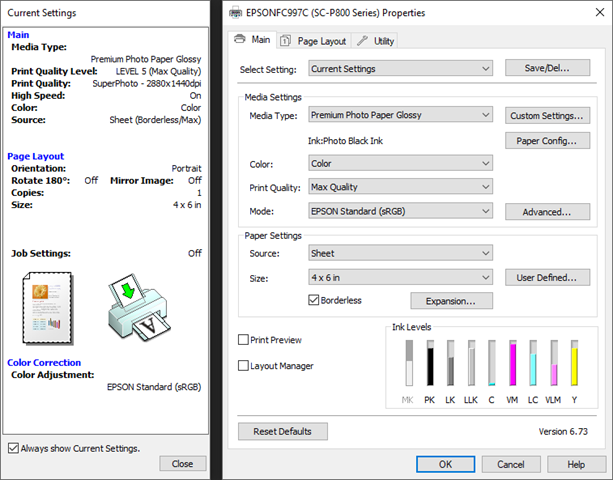This screenshot has height=480, width=613.
Task: Open the Media Type dropdown
Action: coord(400,115)
